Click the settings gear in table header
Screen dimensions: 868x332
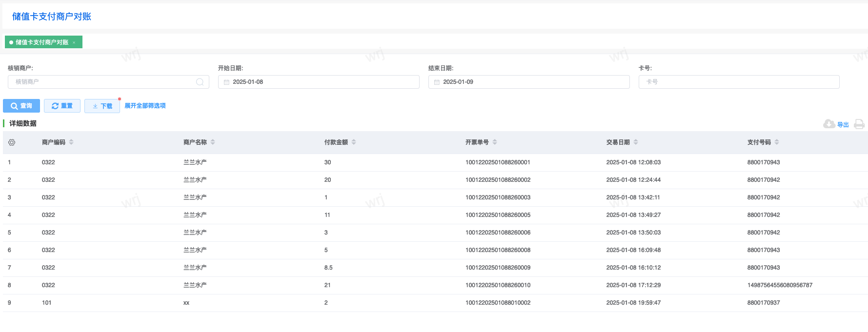tap(12, 142)
